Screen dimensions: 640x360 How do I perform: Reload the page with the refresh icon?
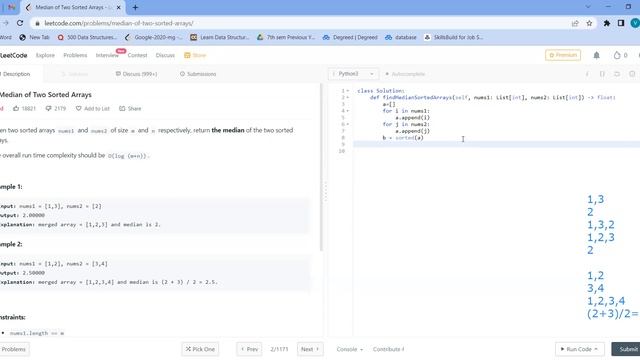(x=20, y=23)
